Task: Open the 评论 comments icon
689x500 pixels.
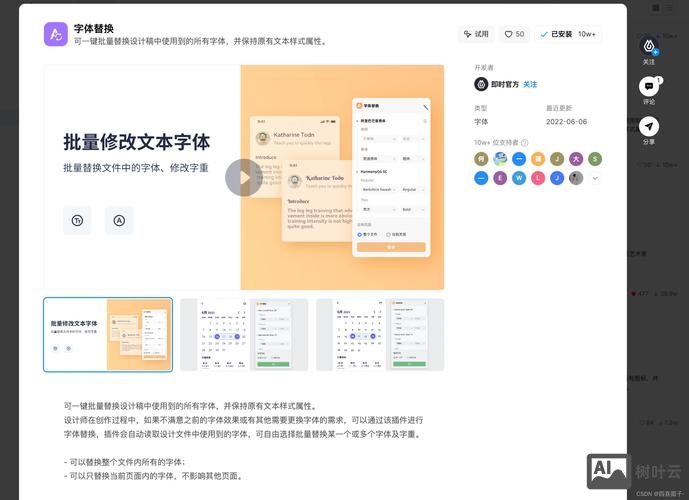Action: 649,86
